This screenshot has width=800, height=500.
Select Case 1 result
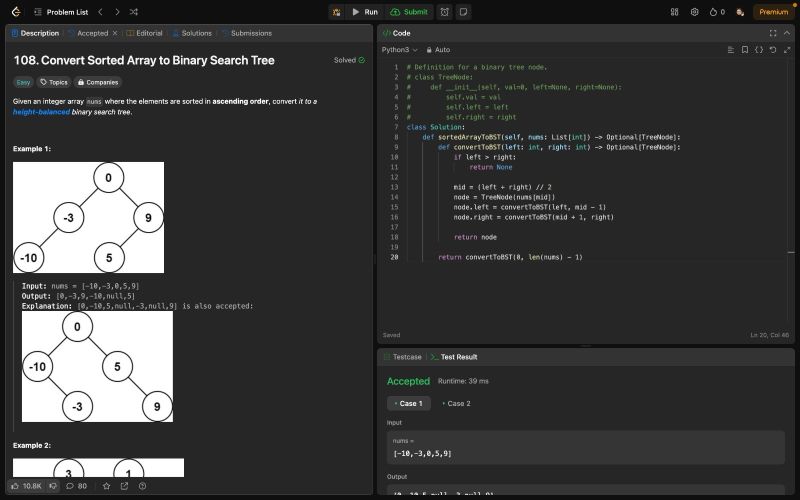coord(409,404)
